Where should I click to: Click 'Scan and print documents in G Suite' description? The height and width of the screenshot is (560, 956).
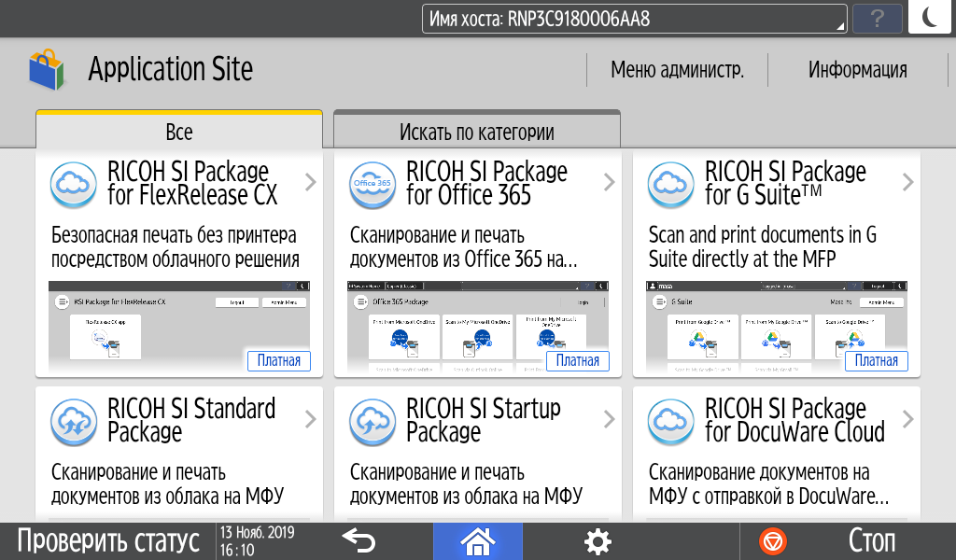pyautogui.click(x=762, y=246)
